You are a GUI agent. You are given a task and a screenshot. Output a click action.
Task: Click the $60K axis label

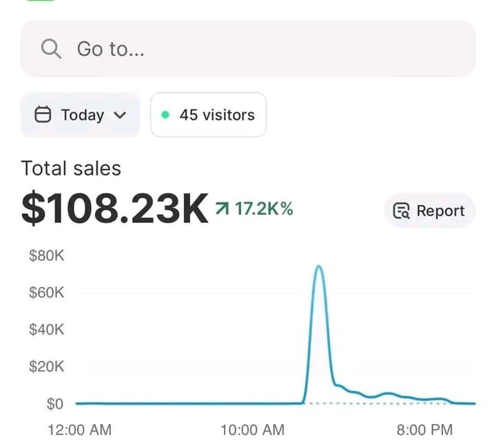[47, 292]
